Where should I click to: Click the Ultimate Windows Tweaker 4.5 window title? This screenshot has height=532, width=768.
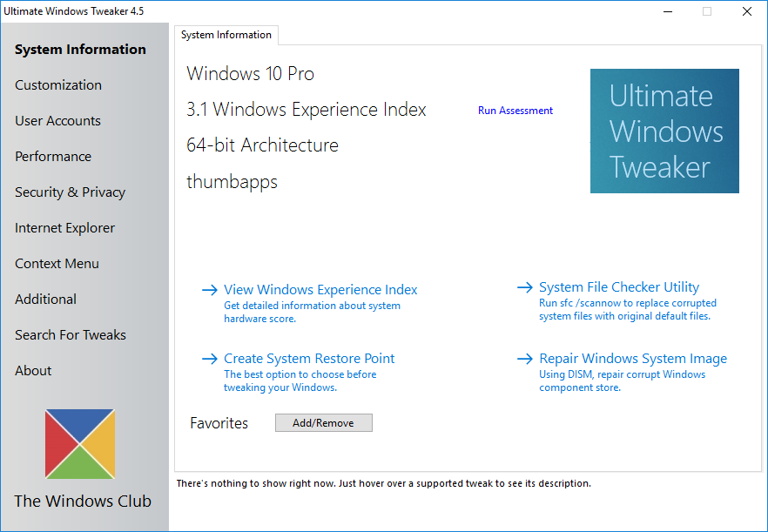[x=74, y=11]
